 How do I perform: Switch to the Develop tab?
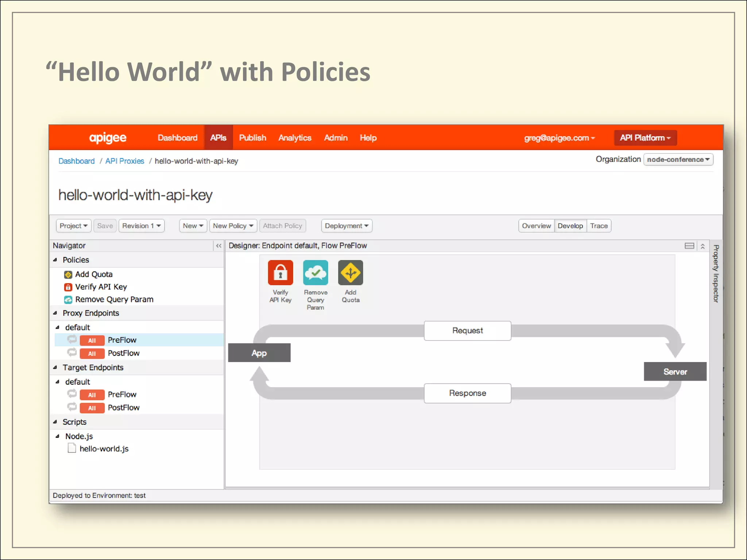coord(570,226)
